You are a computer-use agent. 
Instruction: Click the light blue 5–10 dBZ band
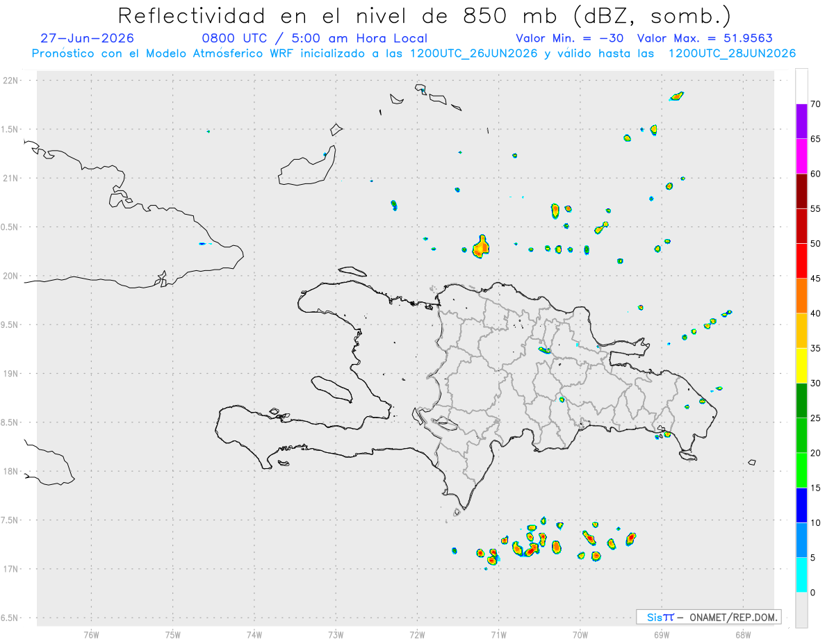pos(801,540)
